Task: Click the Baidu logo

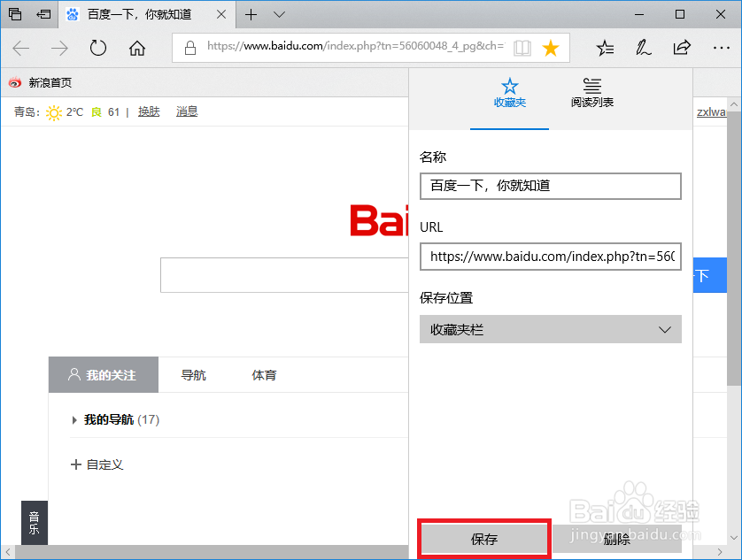Action: [379, 220]
